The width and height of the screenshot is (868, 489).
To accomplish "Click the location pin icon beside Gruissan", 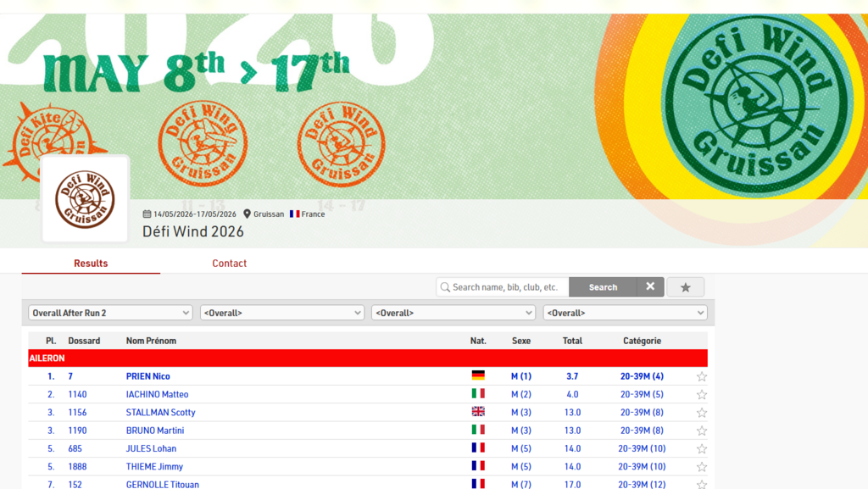I will point(247,214).
